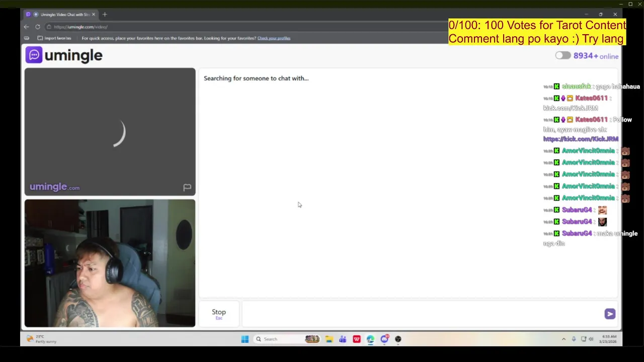Send the message with the purple arrow button
Screen dimensions: 644x362
(610, 314)
